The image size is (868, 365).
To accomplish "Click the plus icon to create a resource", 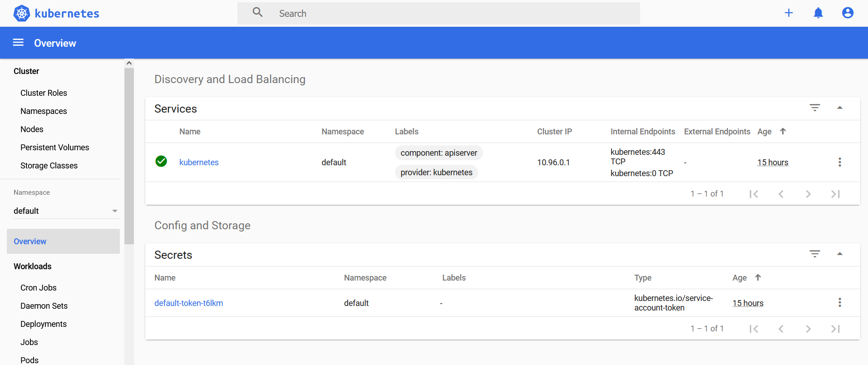I will click(789, 13).
